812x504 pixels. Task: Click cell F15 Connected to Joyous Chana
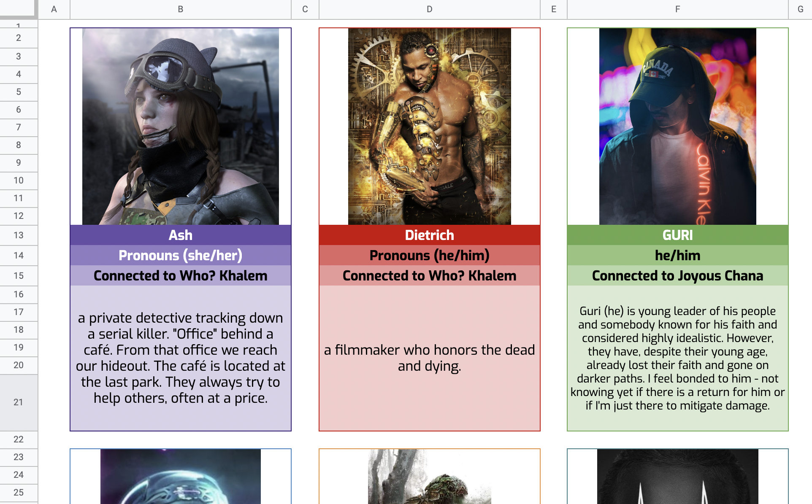click(x=677, y=276)
